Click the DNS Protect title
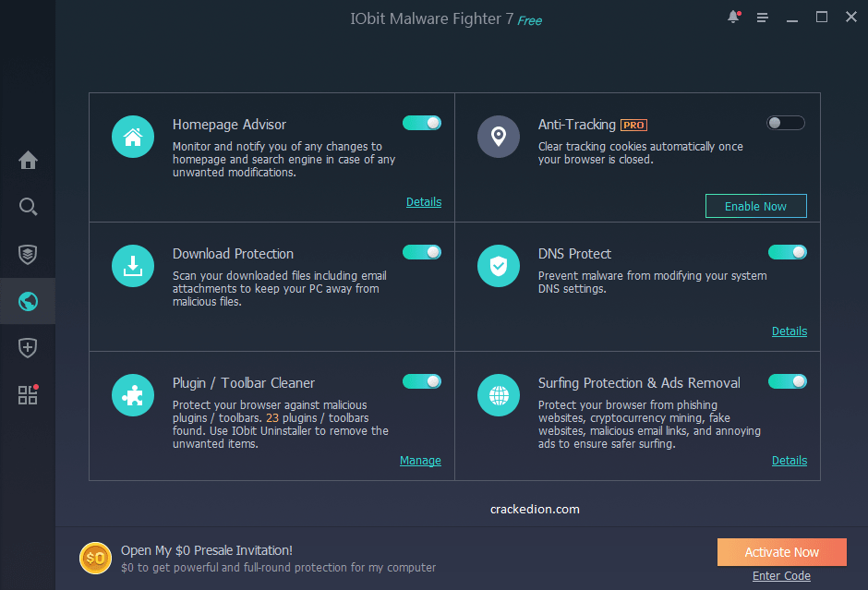The height and width of the screenshot is (590, 868). pos(574,254)
